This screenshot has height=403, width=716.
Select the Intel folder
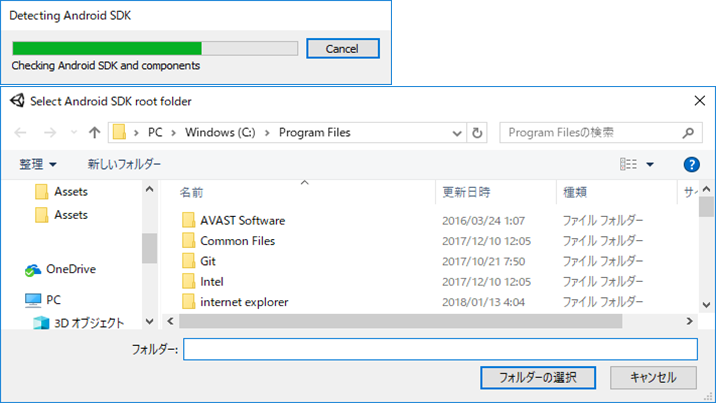click(212, 282)
